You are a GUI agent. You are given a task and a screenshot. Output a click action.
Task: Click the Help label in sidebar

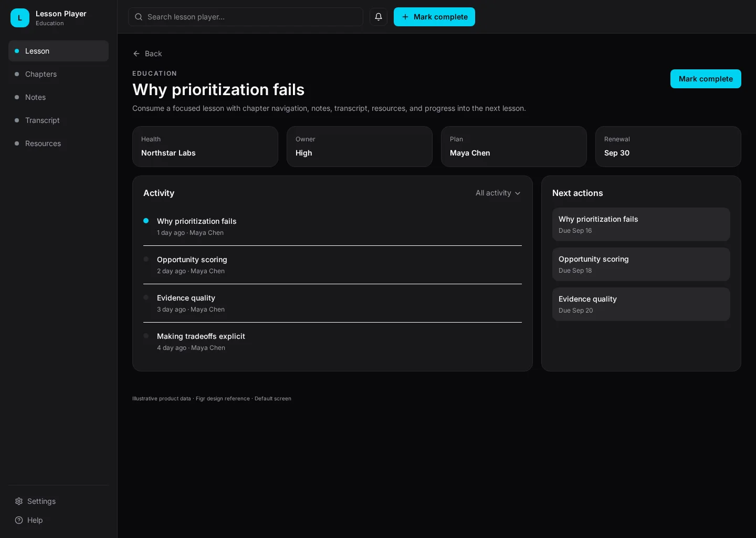coord(35,520)
